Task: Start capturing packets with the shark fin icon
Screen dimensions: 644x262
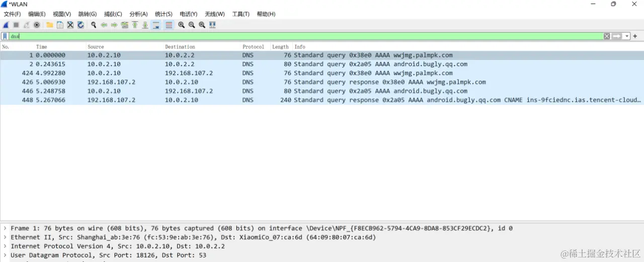Action: coord(6,25)
